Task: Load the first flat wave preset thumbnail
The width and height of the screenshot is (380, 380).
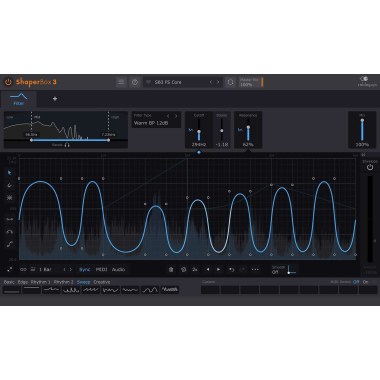Action: point(12,290)
